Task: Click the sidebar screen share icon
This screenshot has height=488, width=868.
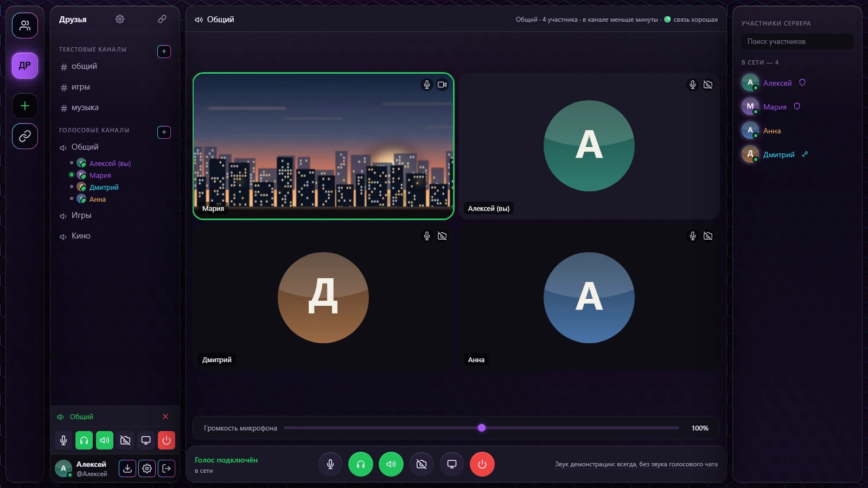Action: coord(146,440)
